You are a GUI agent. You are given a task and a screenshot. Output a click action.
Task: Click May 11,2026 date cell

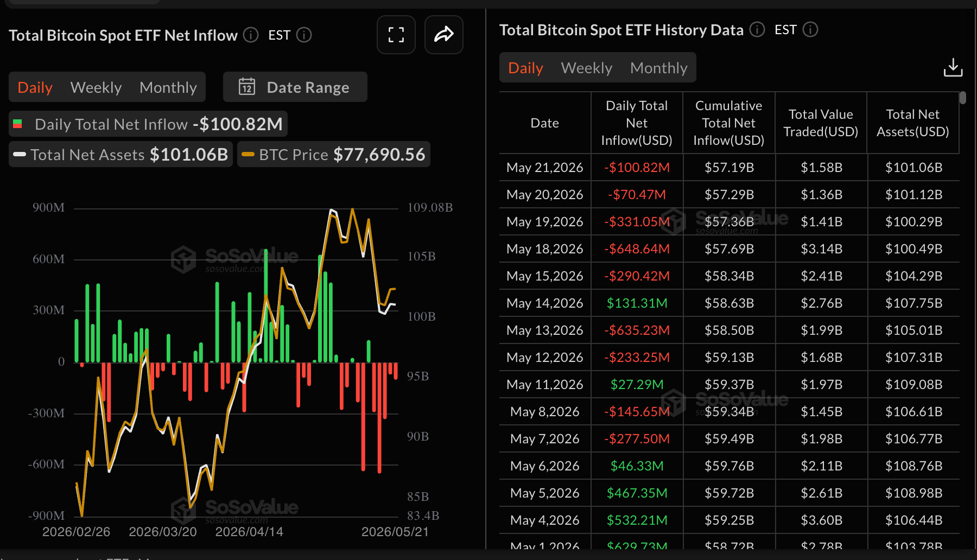(x=545, y=385)
